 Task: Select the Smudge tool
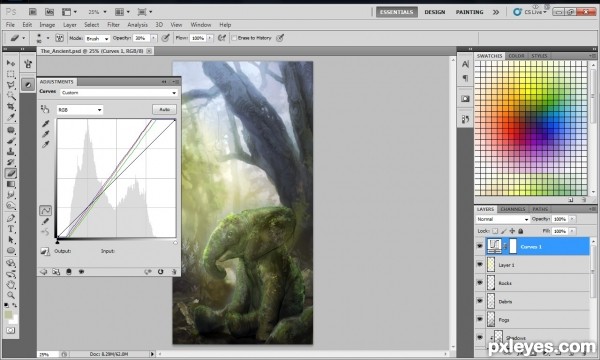coord(11,195)
